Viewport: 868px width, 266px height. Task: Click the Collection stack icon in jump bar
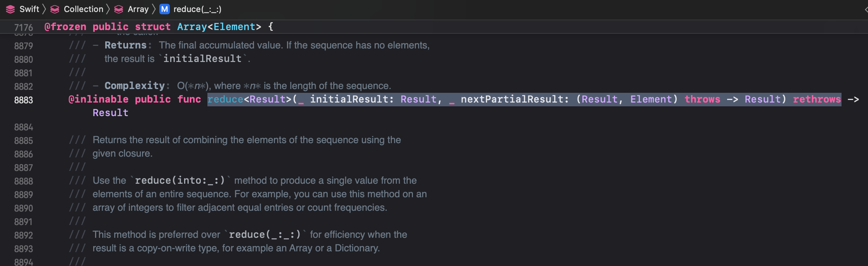coord(55,9)
